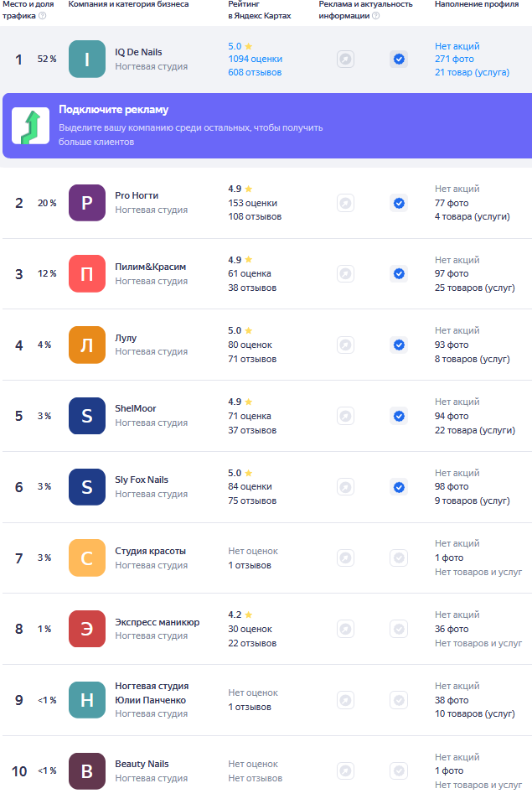Click the Студия красоты yellow avatar

pos(87,558)
